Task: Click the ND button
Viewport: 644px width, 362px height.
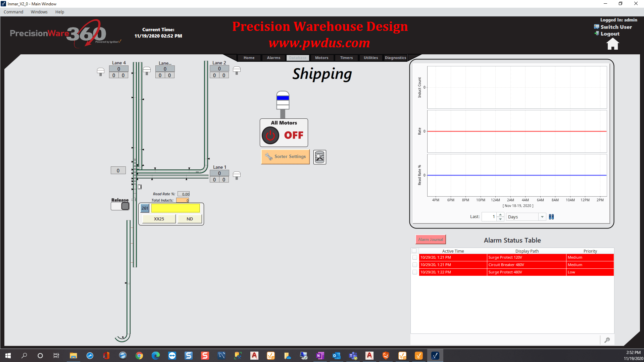Action: pyautogui.click(x=190, y=219)
